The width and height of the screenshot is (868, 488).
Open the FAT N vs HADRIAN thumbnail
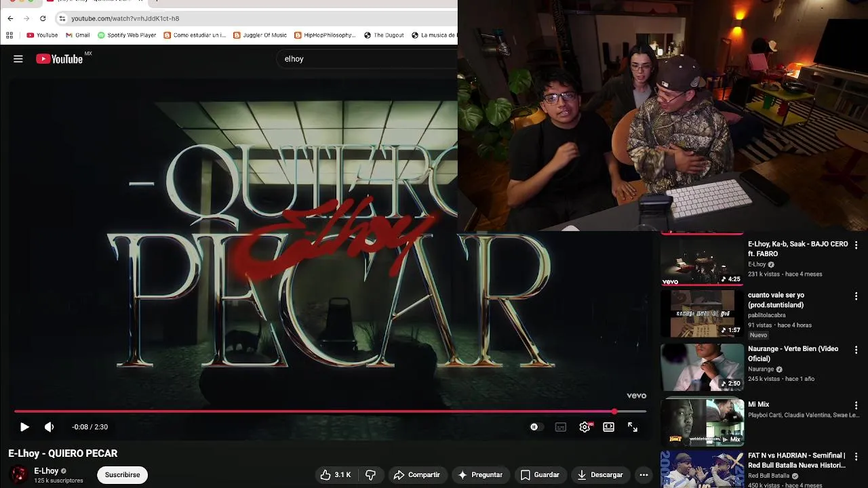coord(702,470)
